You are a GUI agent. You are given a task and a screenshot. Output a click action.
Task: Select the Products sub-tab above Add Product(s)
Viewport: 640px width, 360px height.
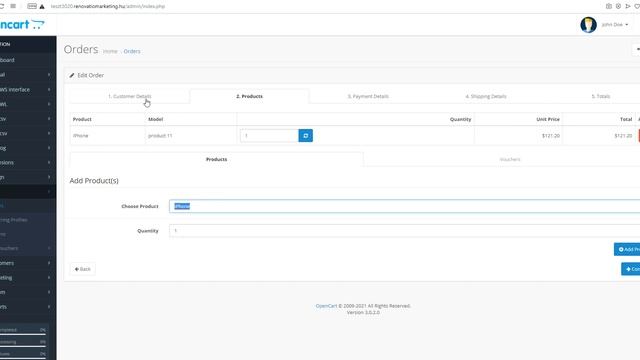click(x=216, y=159)
